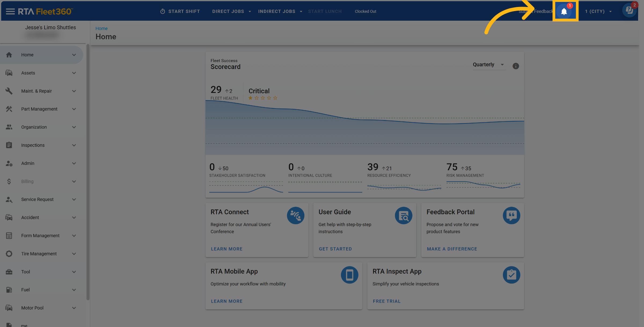Open the 1 (CITY) facility dropdown
The image size is (644, 327).
(598, 11)
